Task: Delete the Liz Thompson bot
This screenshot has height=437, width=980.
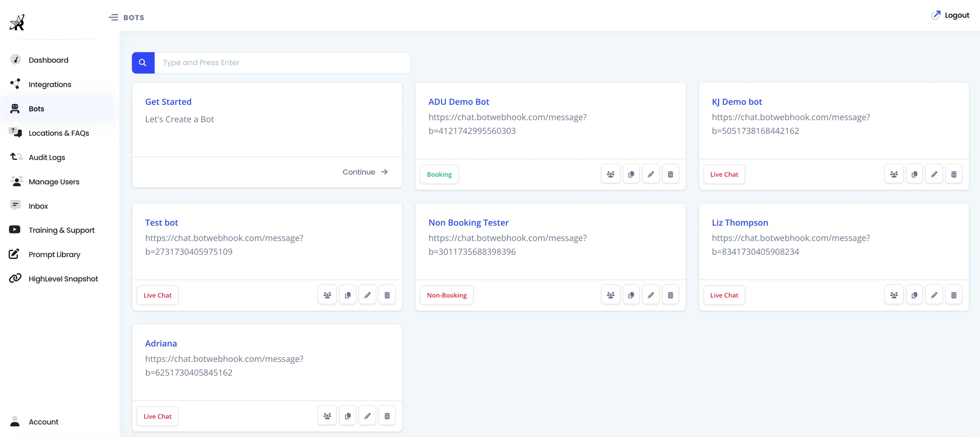Action: [954, 295]
